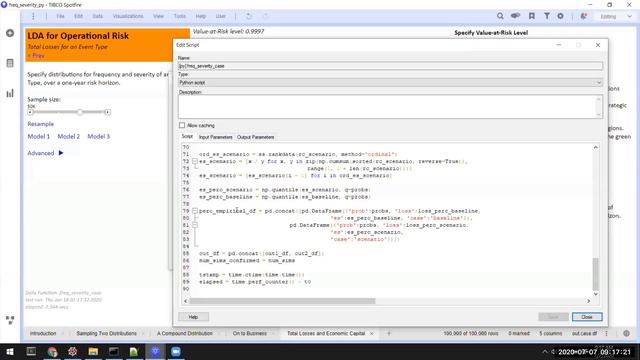The image size is (640, 360).
Task: Click the Collaboration chat icon
Action: point(516,16)
